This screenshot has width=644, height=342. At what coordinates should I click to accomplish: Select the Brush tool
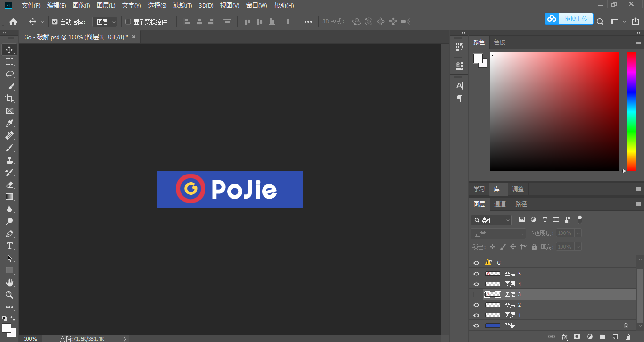9,148
